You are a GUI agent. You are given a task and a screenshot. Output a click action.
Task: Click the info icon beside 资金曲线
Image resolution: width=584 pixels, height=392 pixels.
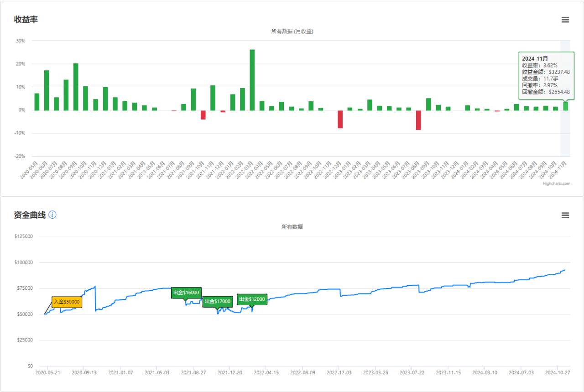[x=52, y=214]
